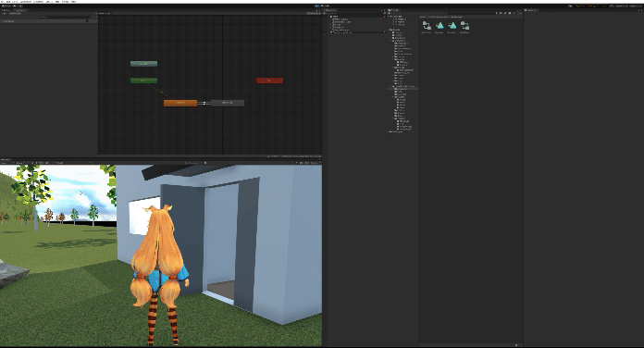This screenshot has height=348, width=644.
Task: Open the Gizmos dropdown in Game view
Action: tap(316, 163)
